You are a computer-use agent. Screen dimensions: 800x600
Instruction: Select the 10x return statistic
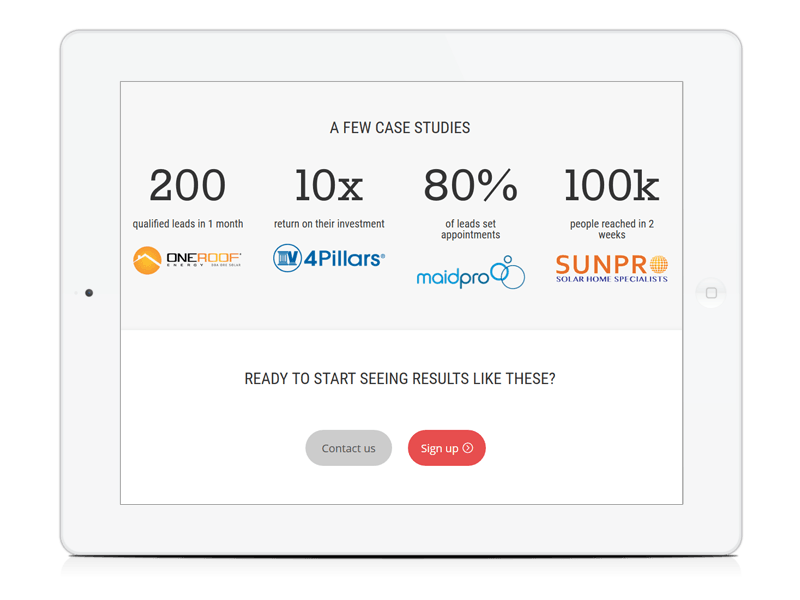(329, 185)
